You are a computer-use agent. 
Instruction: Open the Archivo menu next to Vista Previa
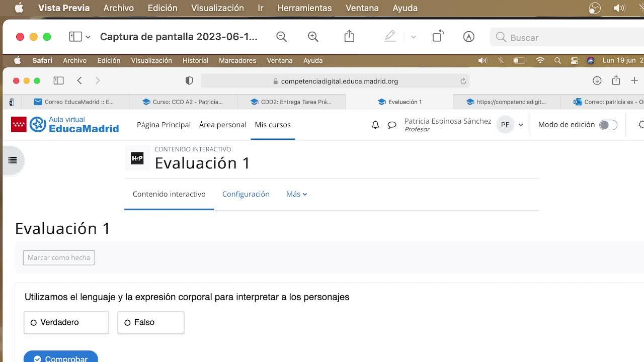(118, 8)
